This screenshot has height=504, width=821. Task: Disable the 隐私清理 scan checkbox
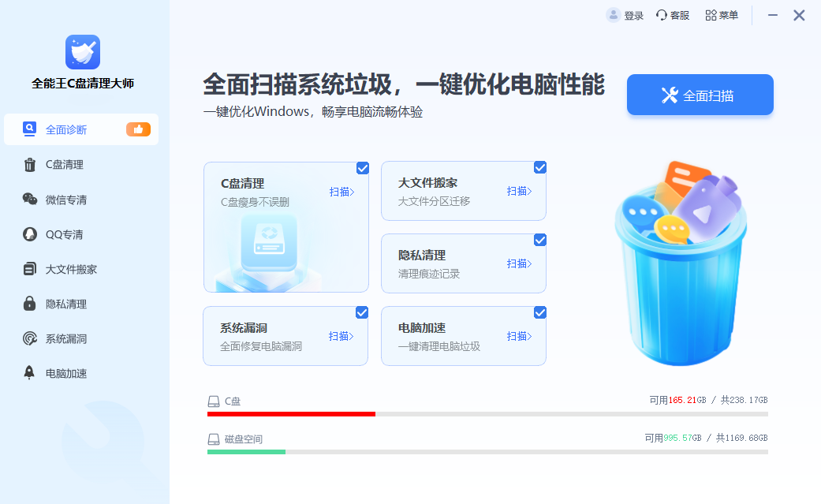(x=540, y=240)
